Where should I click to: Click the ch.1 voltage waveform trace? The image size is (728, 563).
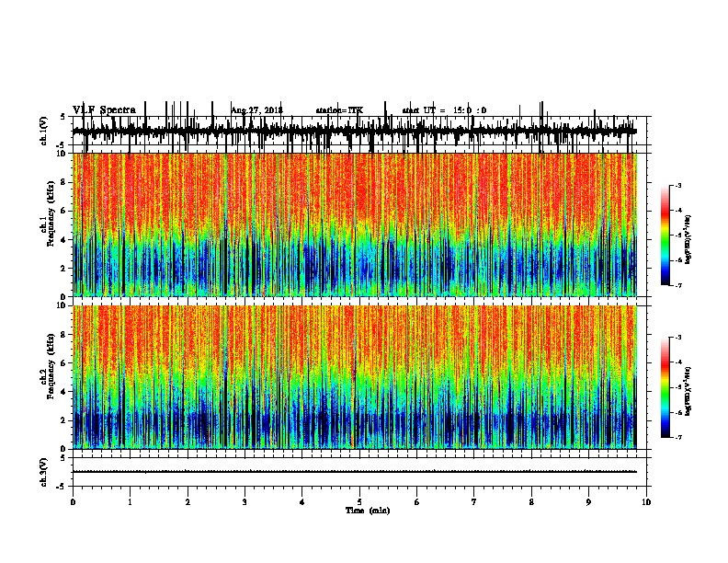coord(355,131)
